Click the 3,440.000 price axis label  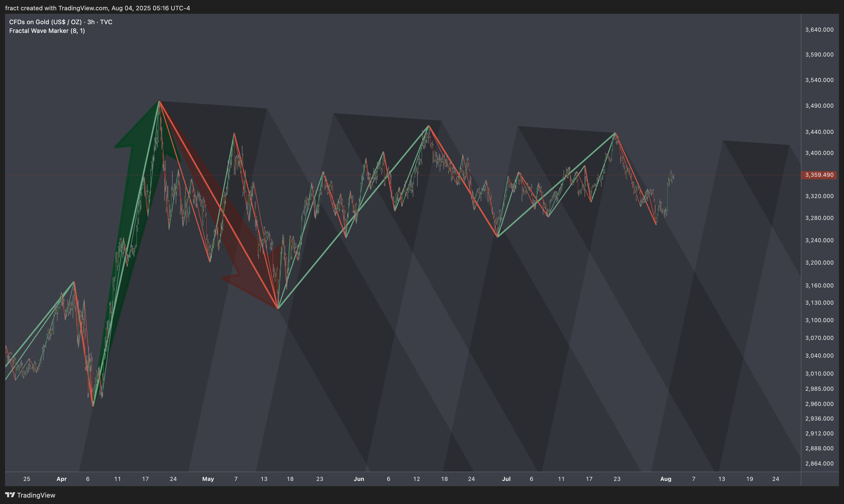coord(819,132)
